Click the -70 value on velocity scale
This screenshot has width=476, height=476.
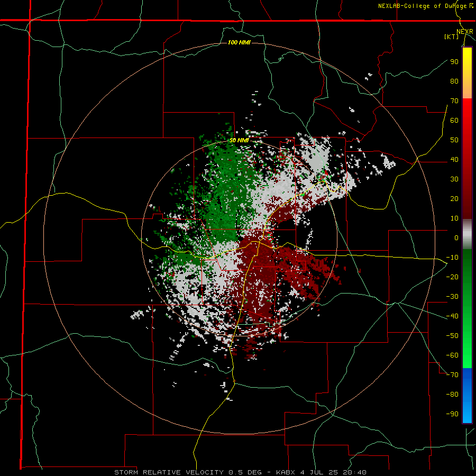[452, 375]
